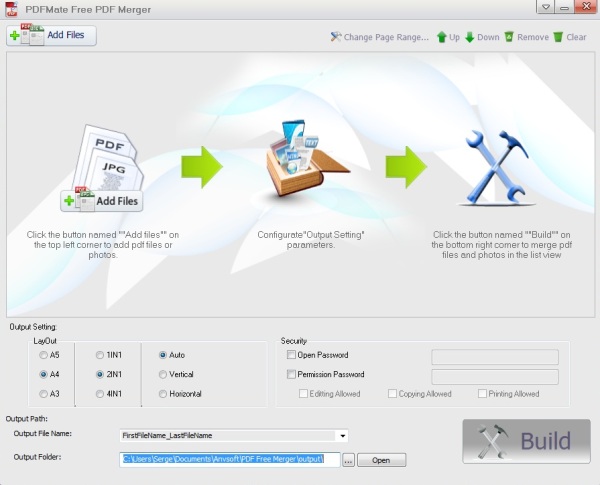Close the PDFMate window
The width and height of the screenshot is (600, 485).
click(x=585, y=7)
